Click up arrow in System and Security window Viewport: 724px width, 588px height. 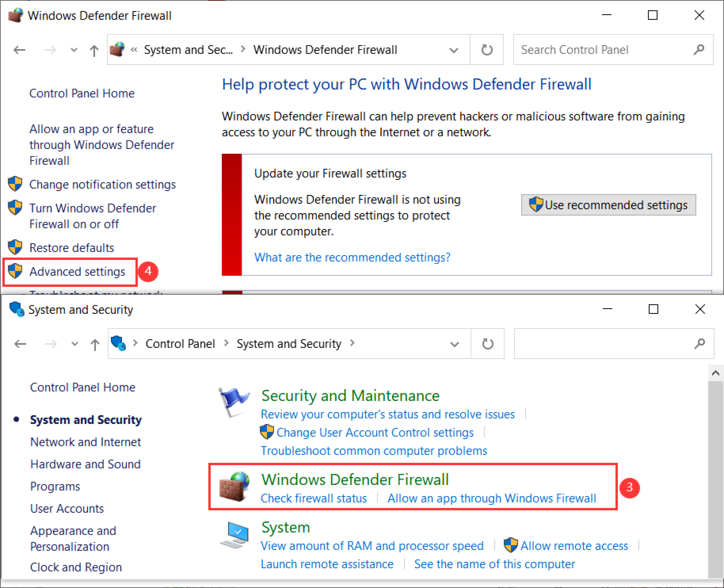coord(95,345)
